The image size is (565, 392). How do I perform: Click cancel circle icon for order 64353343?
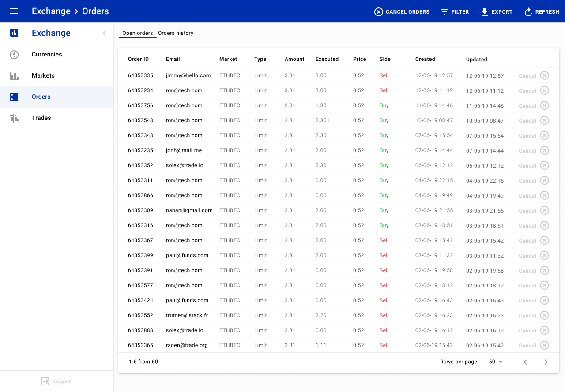click(x=545, y=135)
